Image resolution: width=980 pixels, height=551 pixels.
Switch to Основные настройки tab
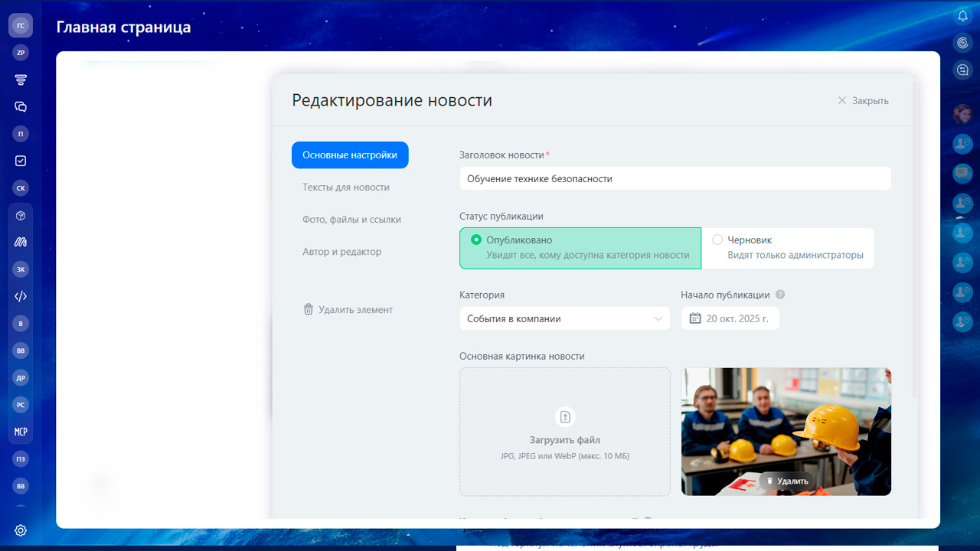pyautogui.click(x=350, y=155)
